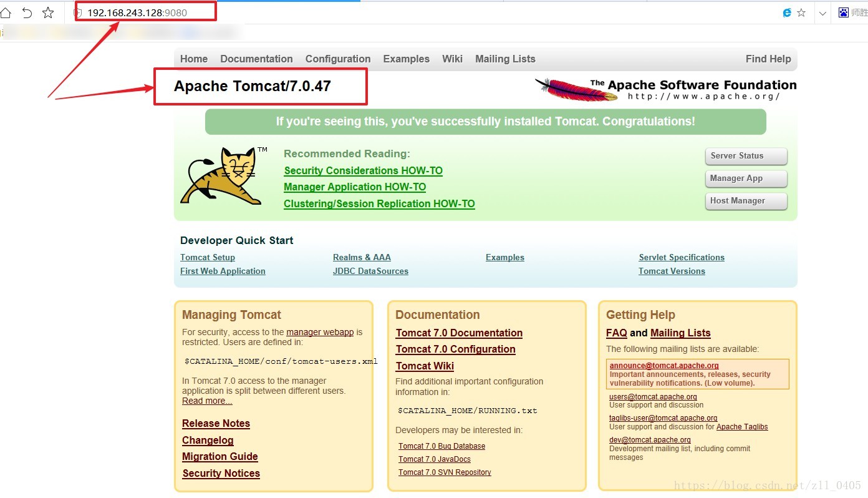Open the Migration Guide link

click(220, 456)
